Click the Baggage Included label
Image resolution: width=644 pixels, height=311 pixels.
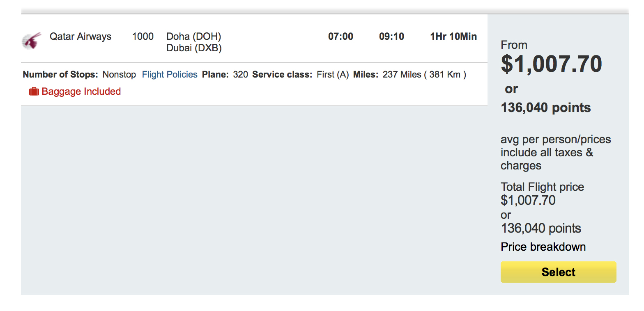click(81, 91)
